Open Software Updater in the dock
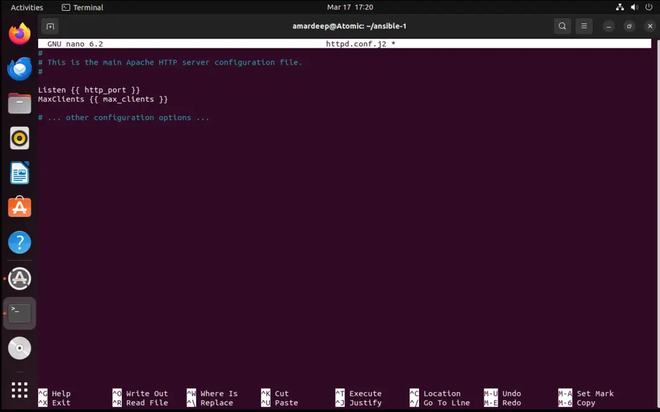The width and height of the screenshot is (660, 412). 19,279
